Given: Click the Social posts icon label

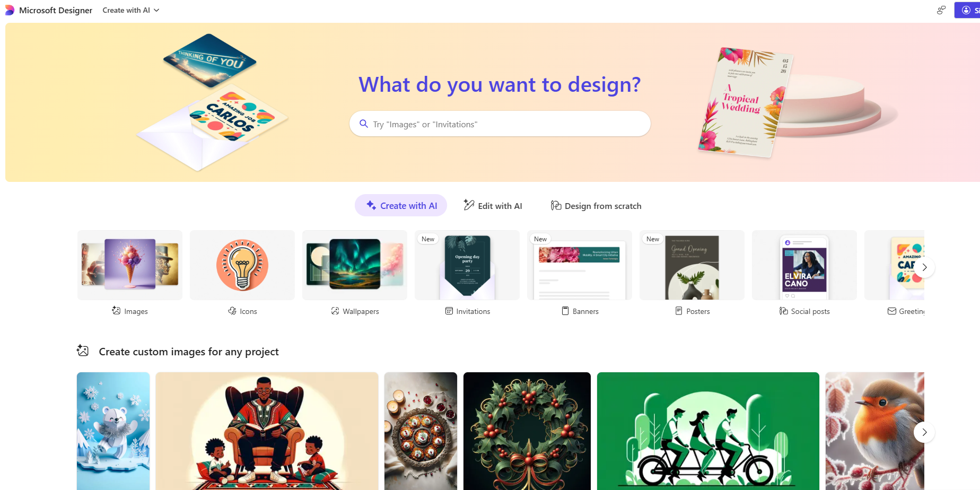Looking at the screenshot, I should (x=784, y=311).
